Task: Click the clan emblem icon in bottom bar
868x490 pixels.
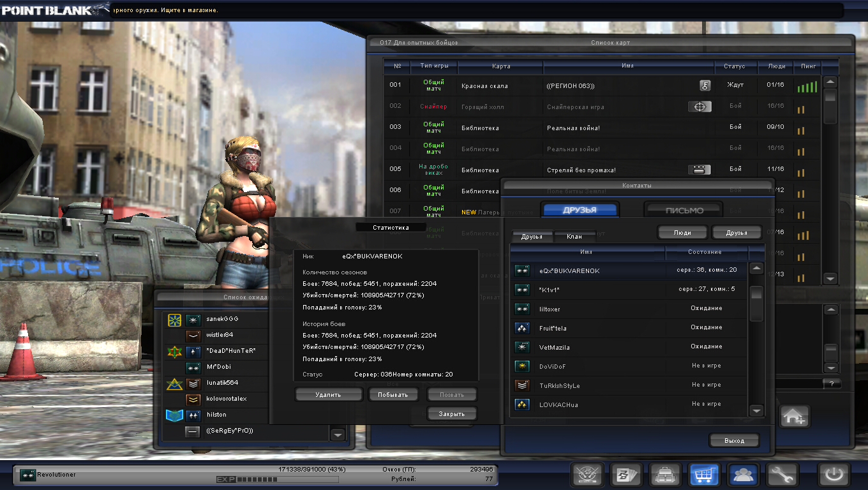Action: pos(587,475)
